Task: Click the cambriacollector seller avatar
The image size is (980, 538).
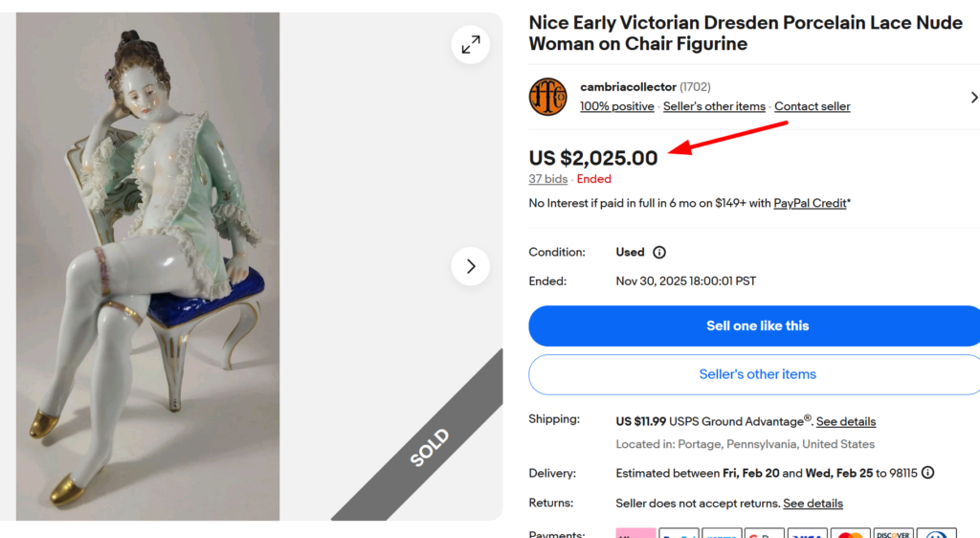Action: coord(547,97)
